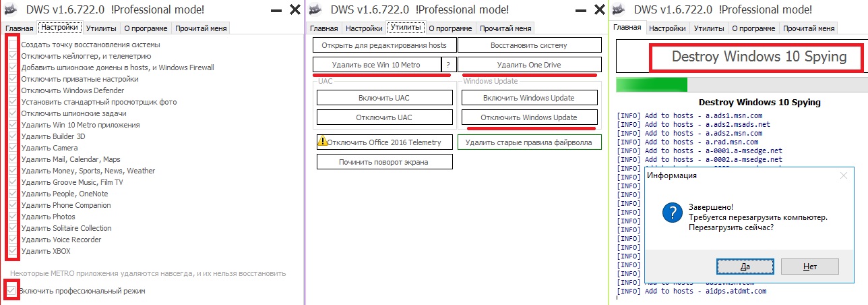The image size is (868, 305).
Task: Click the Отключить Windows Update button
Action: [529, 117]
